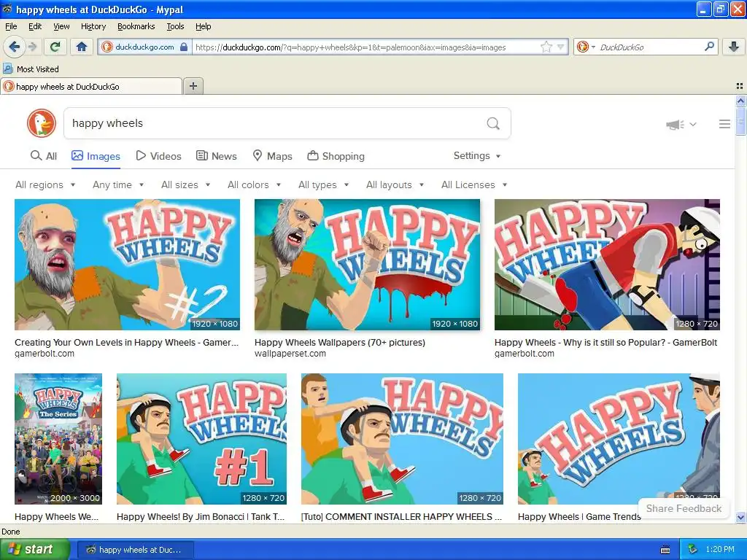The image size is (747, 560).
Task: Open the COMMENT INSTALLER thumbnail image
Action: (402, 438)
